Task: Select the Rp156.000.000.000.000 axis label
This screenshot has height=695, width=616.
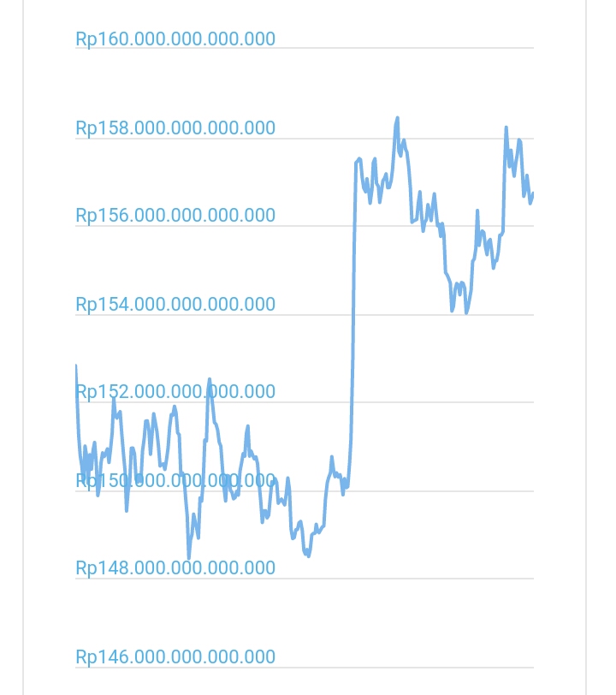Action: [x=175, y=216]
